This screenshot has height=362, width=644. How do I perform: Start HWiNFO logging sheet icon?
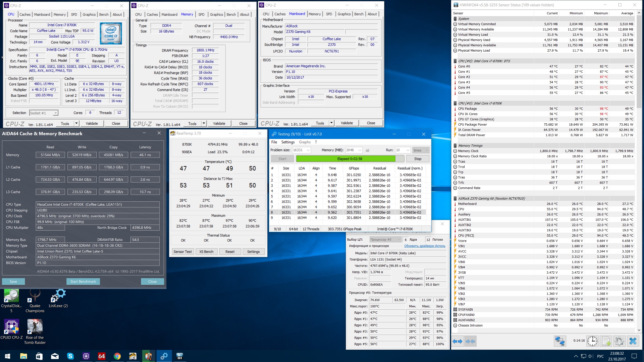(x=606, y=341)
